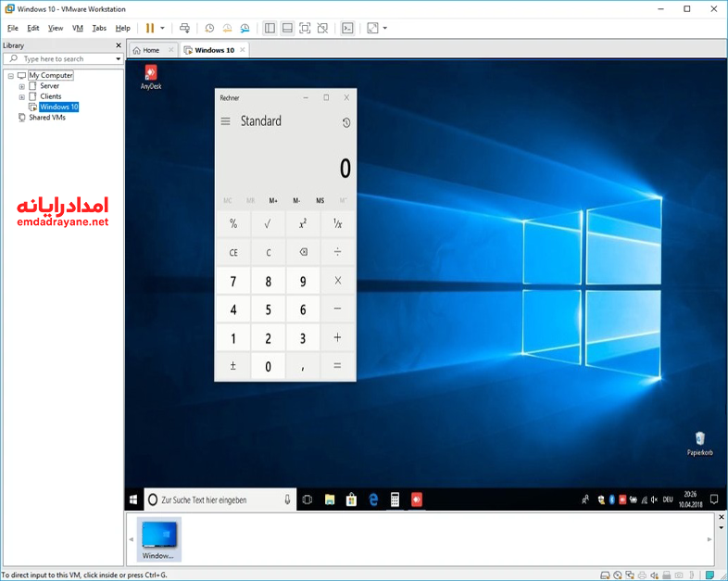Click the divide operator button
The width and height of the screenshot is (728, 581).
pyautogui.click(x=337, y=253)
